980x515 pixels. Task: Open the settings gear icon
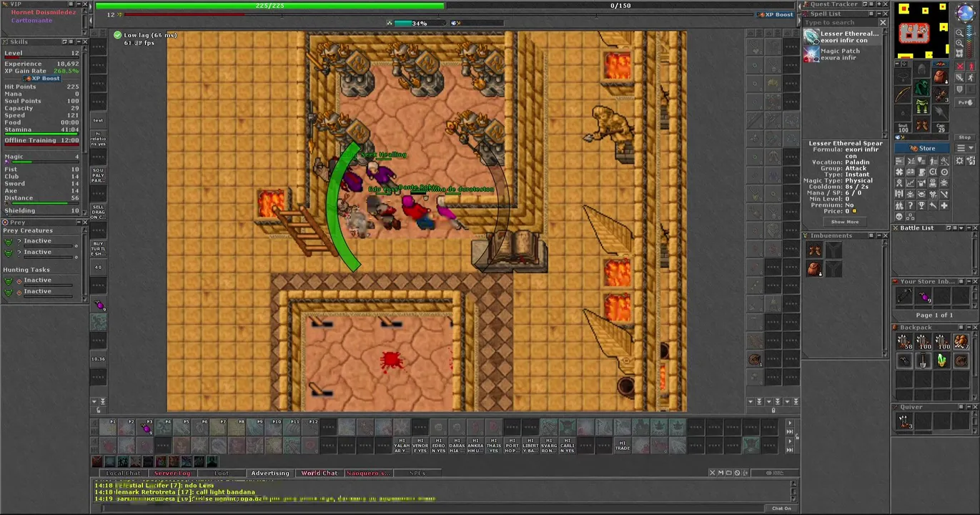[x=960, y=160]
